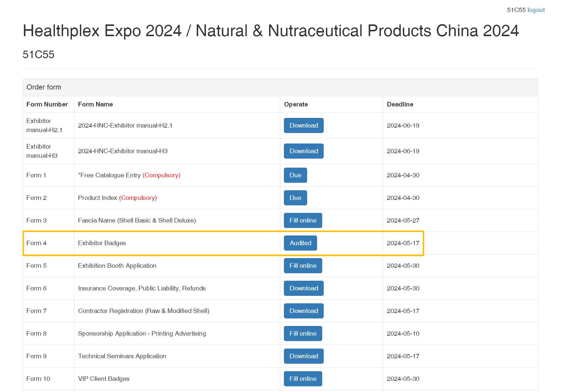Click deadline '2024-05-27' for Form 3
The image size is (563, 392).
(403, 220)
